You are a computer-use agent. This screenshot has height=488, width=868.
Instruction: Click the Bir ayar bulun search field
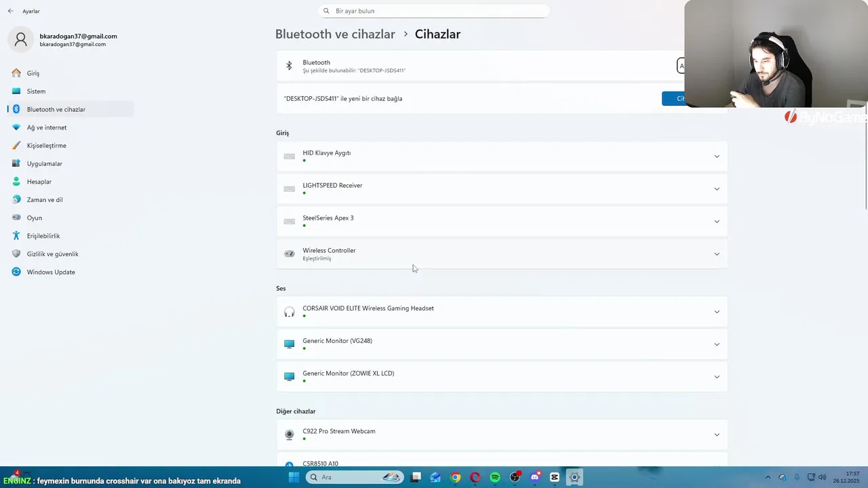434,11
